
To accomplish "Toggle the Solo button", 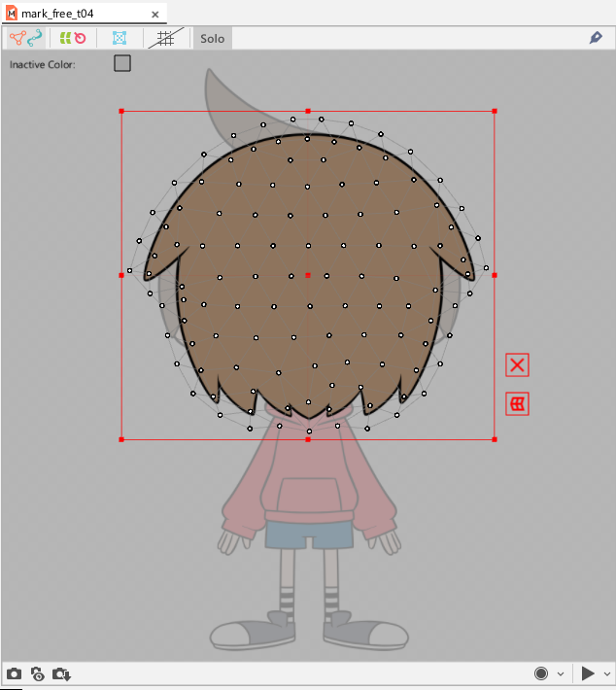I will pyautogui.click(x=213, y=39).
